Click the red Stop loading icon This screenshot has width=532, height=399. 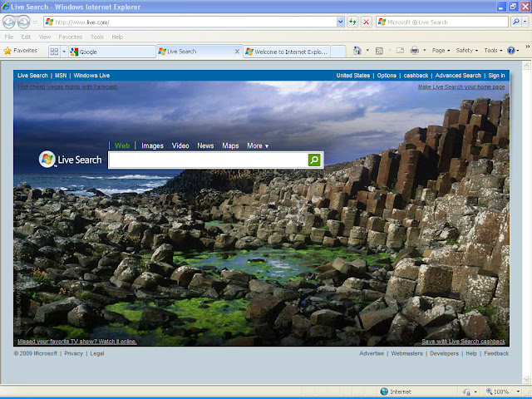(366, 22)
